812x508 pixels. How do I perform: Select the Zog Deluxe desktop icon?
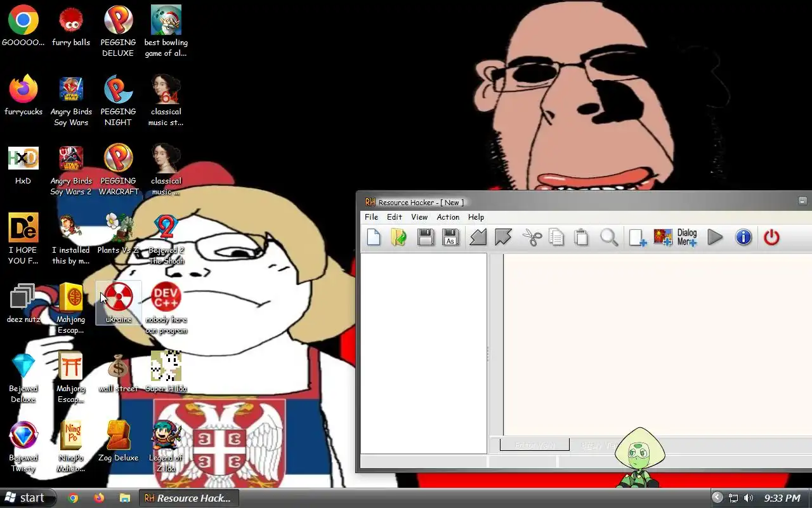point(118,442)
